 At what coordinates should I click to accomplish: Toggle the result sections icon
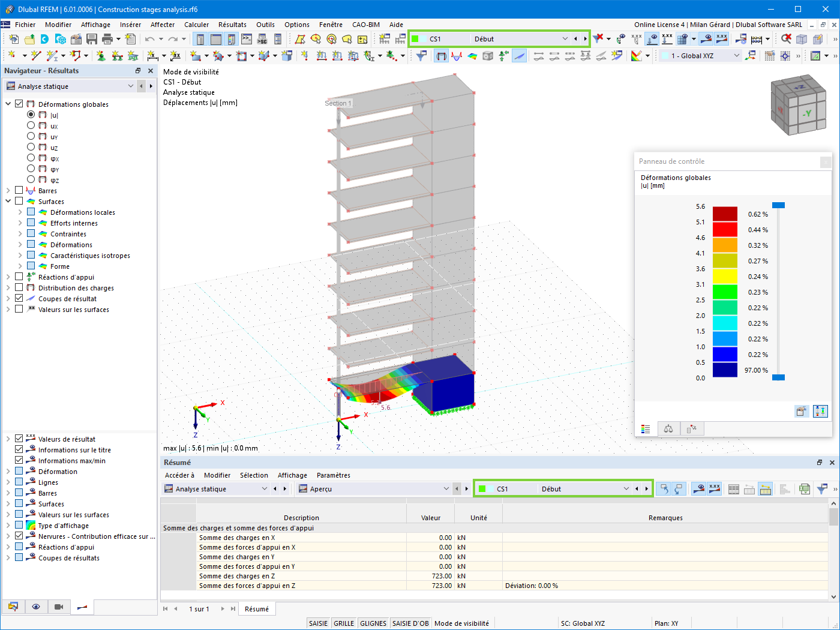point(520,56)
